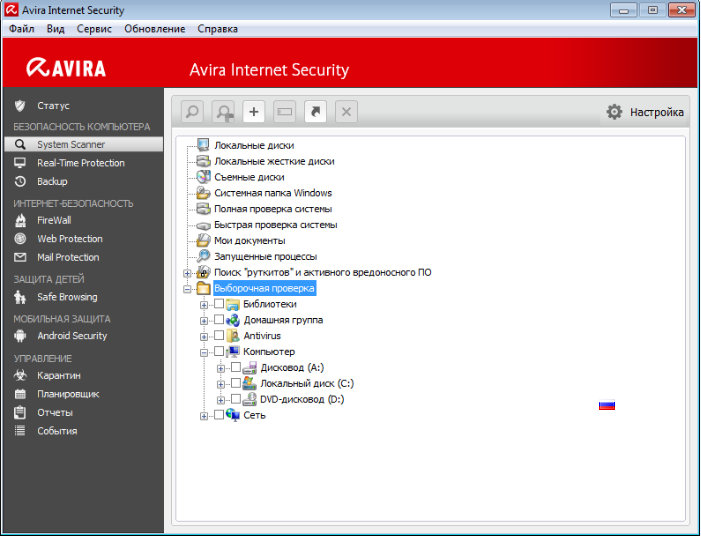Click the shield icon next to Статус
The height and width of the screenshot is (536, 701).
click(20, 106)
